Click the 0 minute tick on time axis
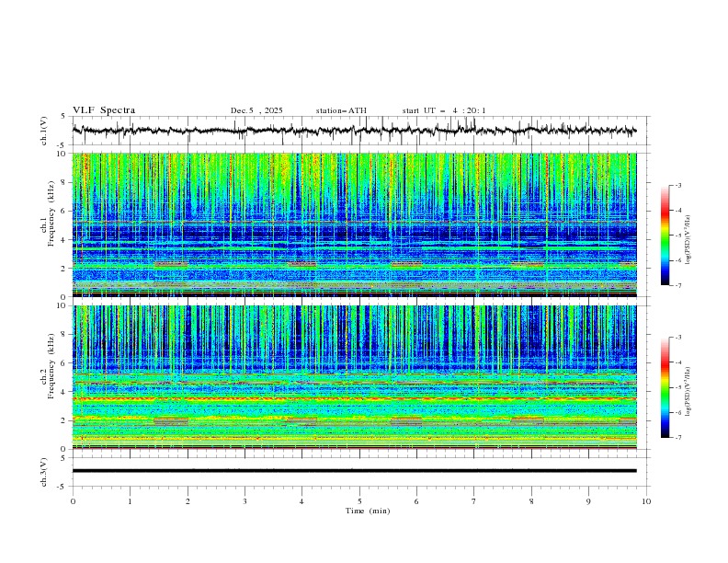Screen dimensions: 728x563 (x=73, y=500)
